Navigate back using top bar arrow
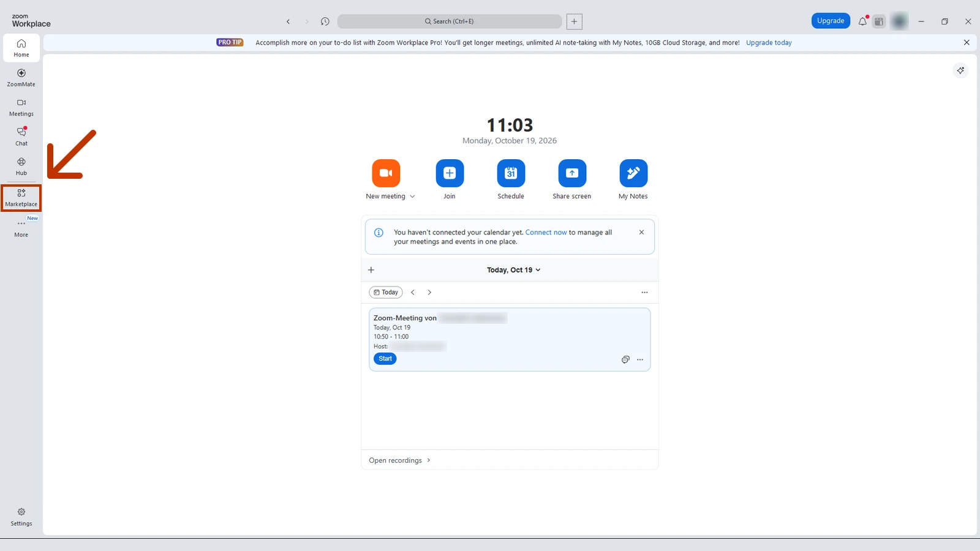The height and width of the screenshot is (551, 980). pyautogui.click(x=288, y=21)
